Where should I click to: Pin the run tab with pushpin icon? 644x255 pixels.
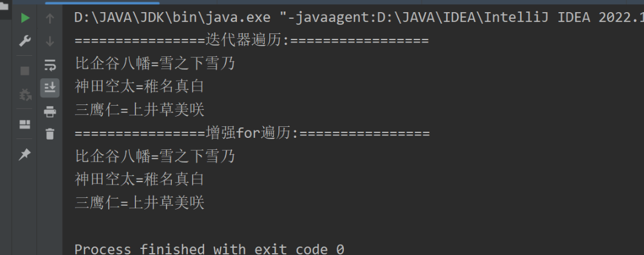[x=25, y=155]
